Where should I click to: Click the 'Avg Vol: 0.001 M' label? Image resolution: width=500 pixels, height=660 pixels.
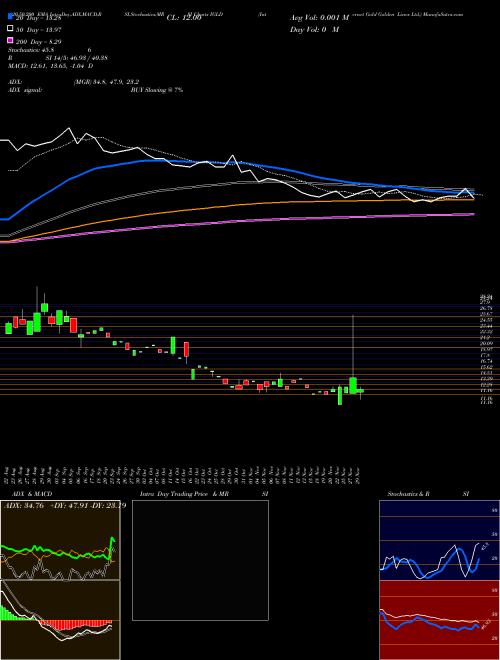(319, 18)
